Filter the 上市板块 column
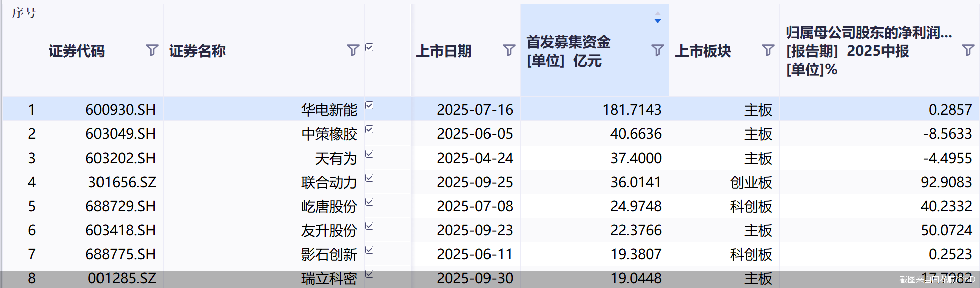Viewport: 980px width, 288px height. 768,50
